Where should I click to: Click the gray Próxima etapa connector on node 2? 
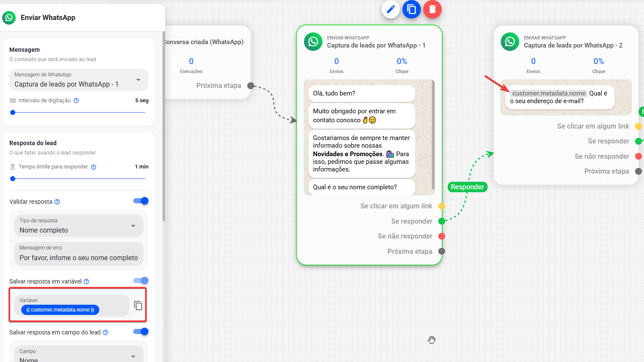638,171
